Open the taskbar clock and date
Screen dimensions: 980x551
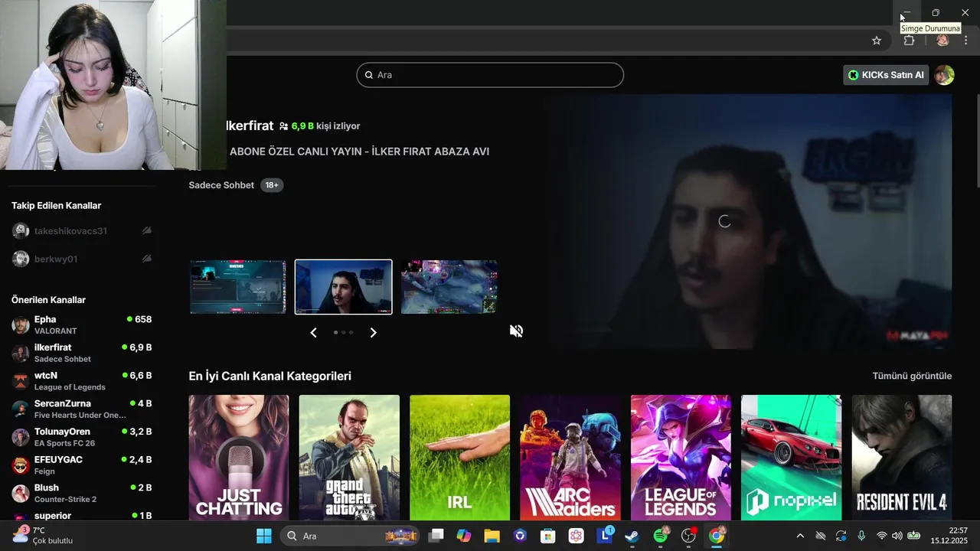coord(949,536)
